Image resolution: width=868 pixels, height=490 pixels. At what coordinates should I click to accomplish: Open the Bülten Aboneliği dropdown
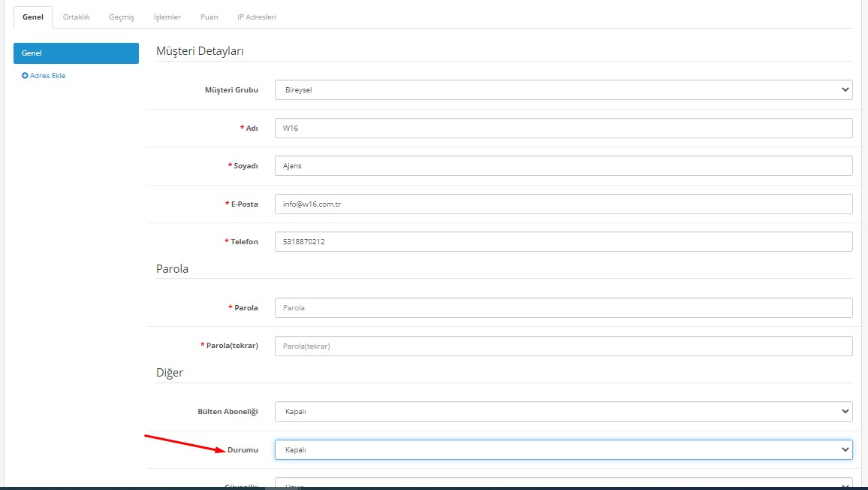click(x=563, y=412)
